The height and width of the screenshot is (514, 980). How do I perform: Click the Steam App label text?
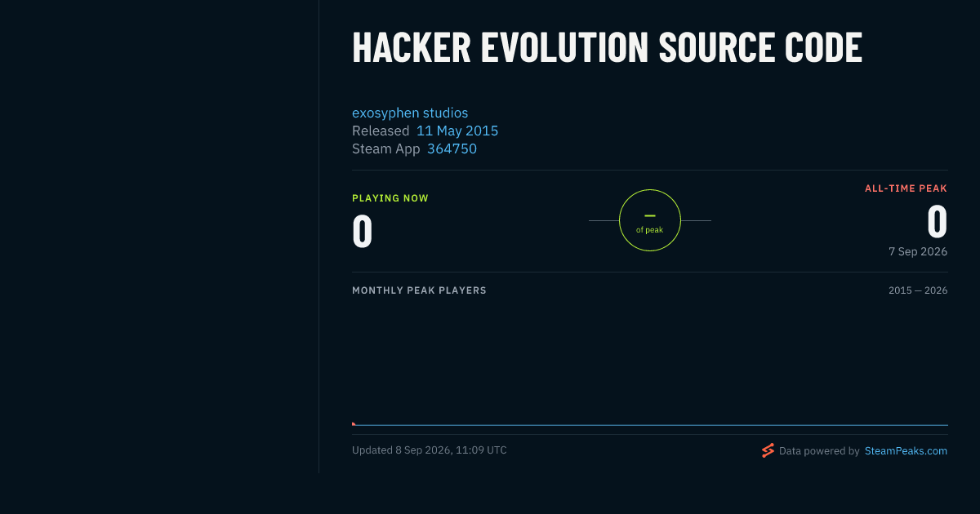coord(386,148)
